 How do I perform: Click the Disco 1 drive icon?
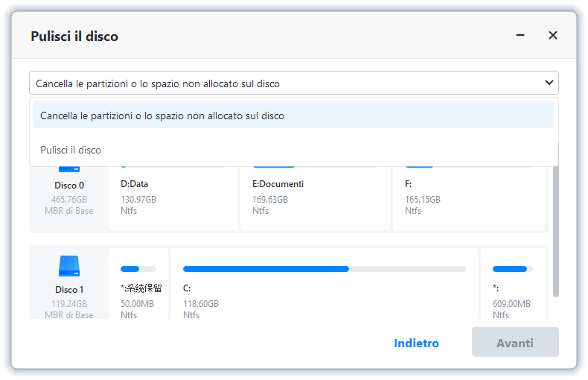coord(69,266)
